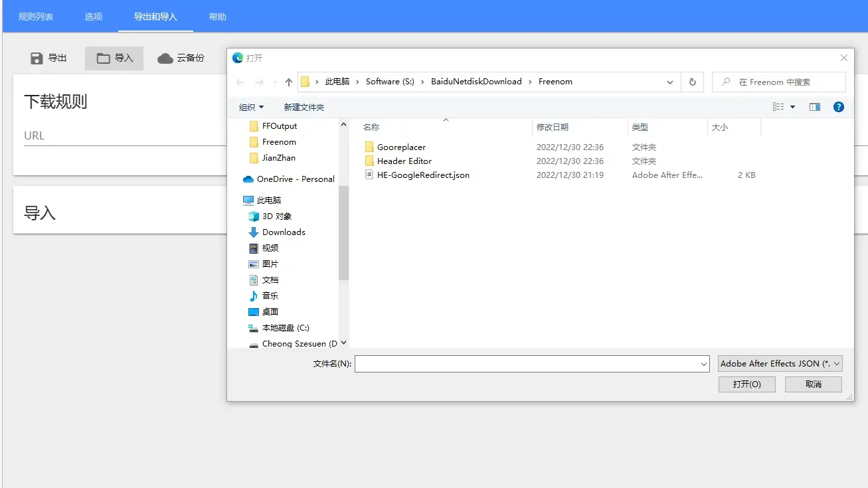The height and width of the screenshot is (488, 868).
Task: Open the Adobe After Effects JSON filetype dropdown
Action: coord(779,363)
